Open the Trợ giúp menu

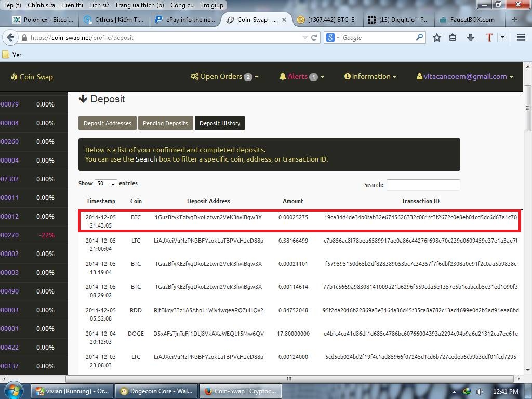click(x=211, y=5)
